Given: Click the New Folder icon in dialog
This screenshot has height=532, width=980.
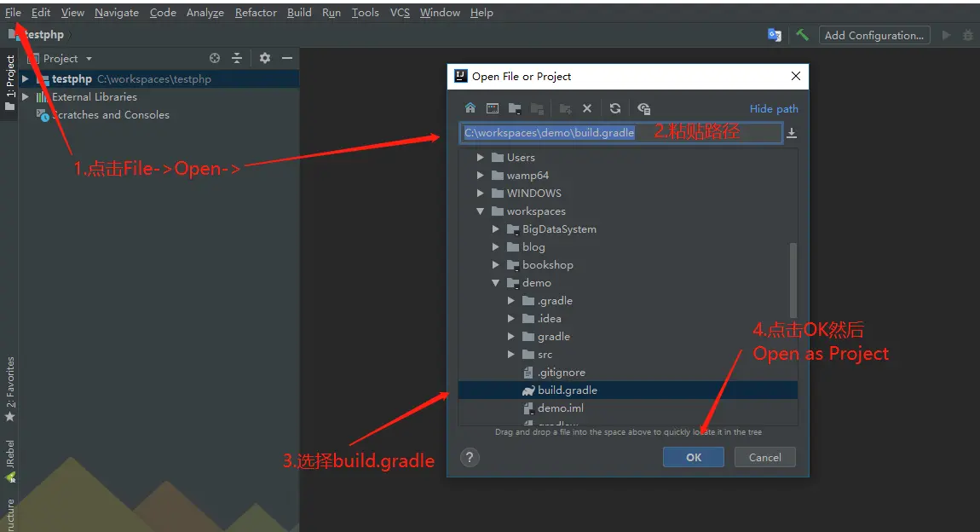Looking at the screenshot, I should pos(566,108).
